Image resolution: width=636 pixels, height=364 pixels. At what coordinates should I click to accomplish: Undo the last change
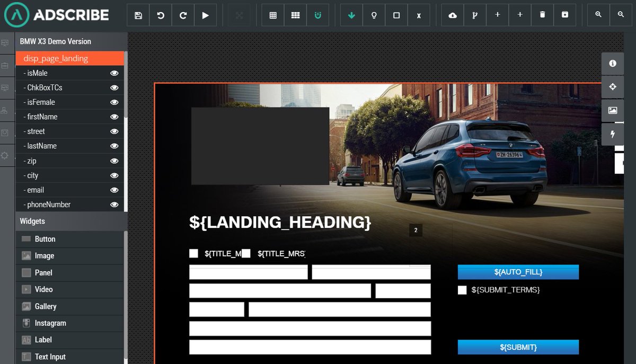(x=161, y=16)
